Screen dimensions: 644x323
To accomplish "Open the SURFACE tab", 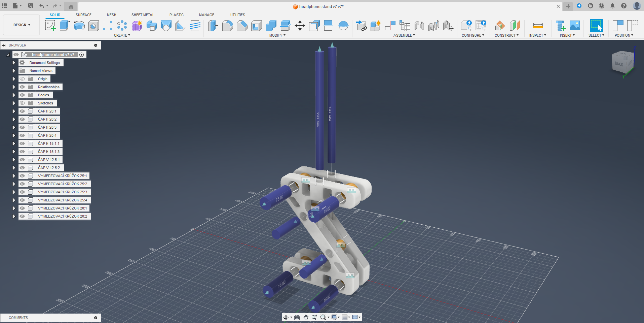I will tap(83, 15).
